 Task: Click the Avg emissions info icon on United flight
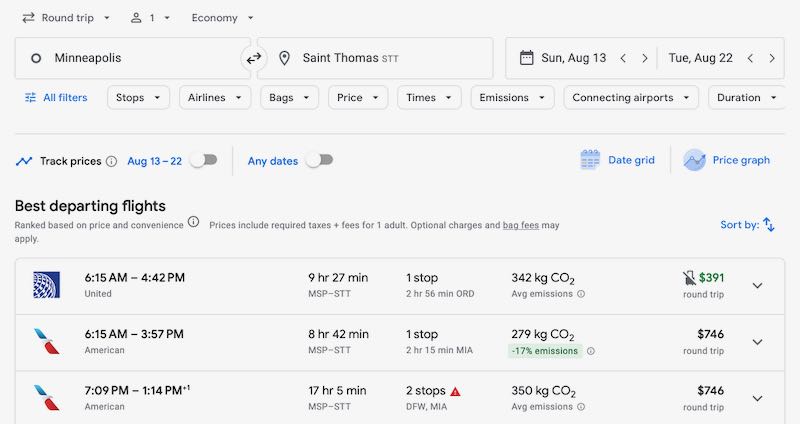tap(581, 294)
